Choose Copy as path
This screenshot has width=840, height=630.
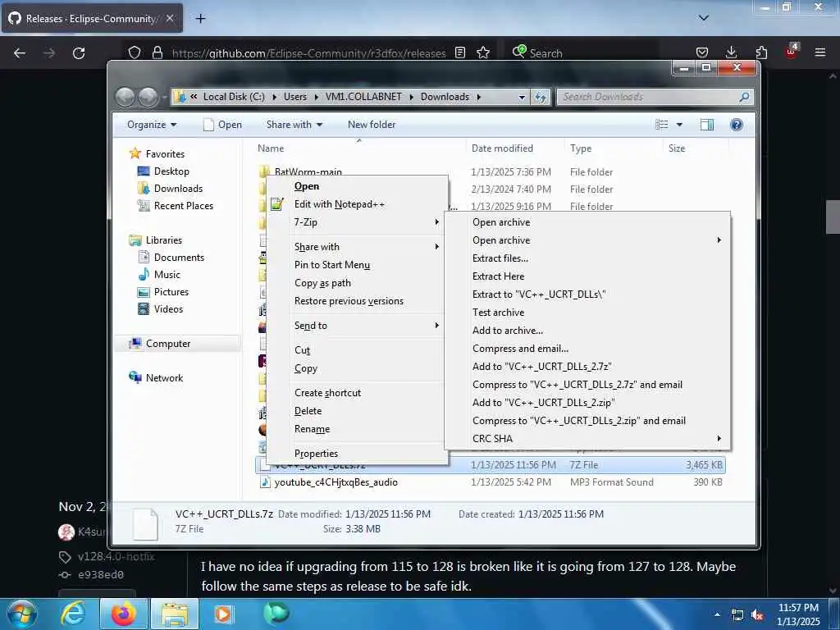coord(322,283)
